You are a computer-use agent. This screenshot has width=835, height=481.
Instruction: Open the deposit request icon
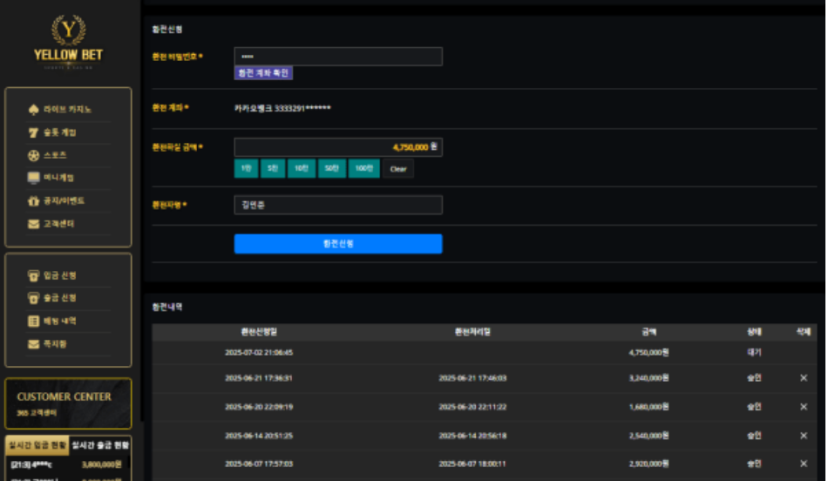tap(34, 275)
